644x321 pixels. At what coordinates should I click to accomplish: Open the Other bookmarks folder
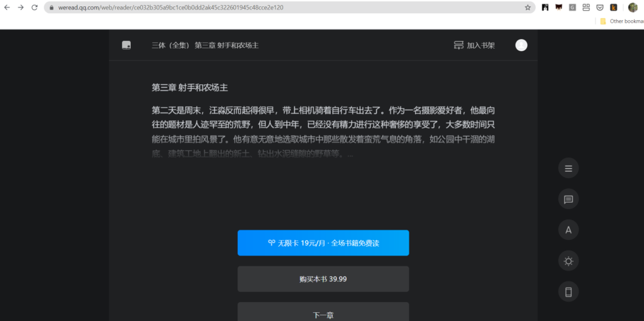coord(621,21)
